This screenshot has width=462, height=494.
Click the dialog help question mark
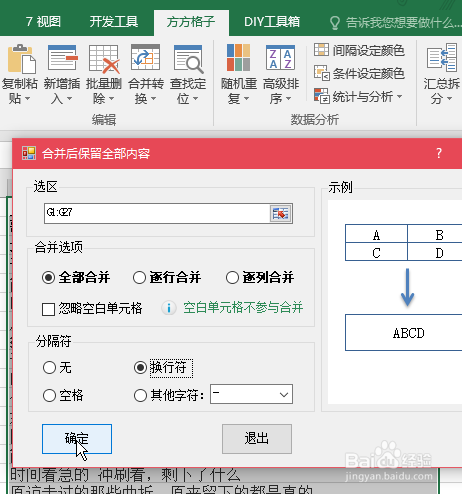click(439, 153)
